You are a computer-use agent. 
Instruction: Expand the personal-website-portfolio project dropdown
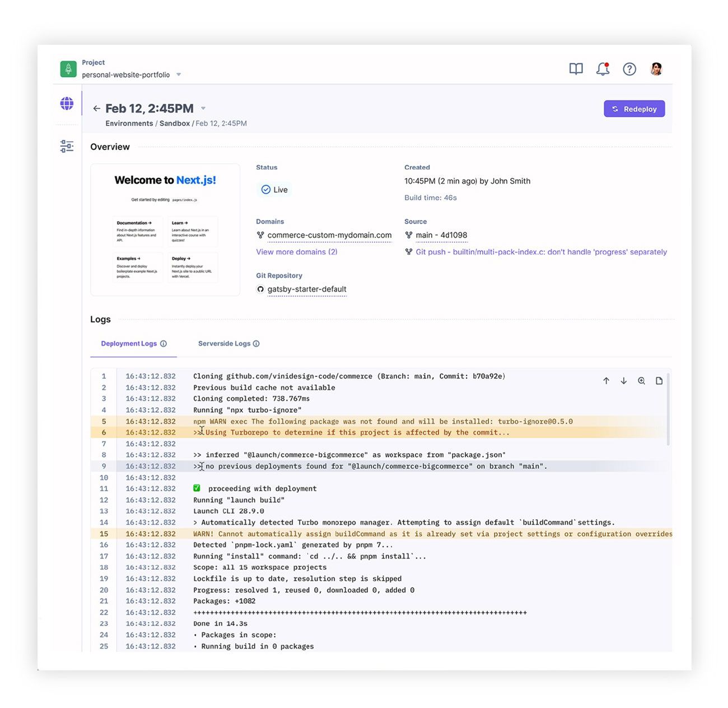pos(179,74)
